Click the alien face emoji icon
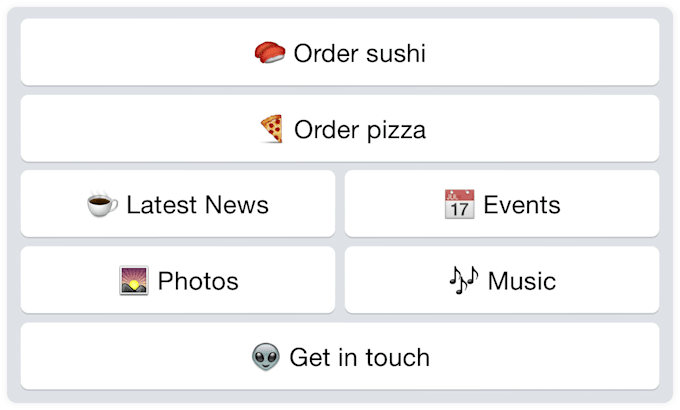 click(x=266, y=357)
